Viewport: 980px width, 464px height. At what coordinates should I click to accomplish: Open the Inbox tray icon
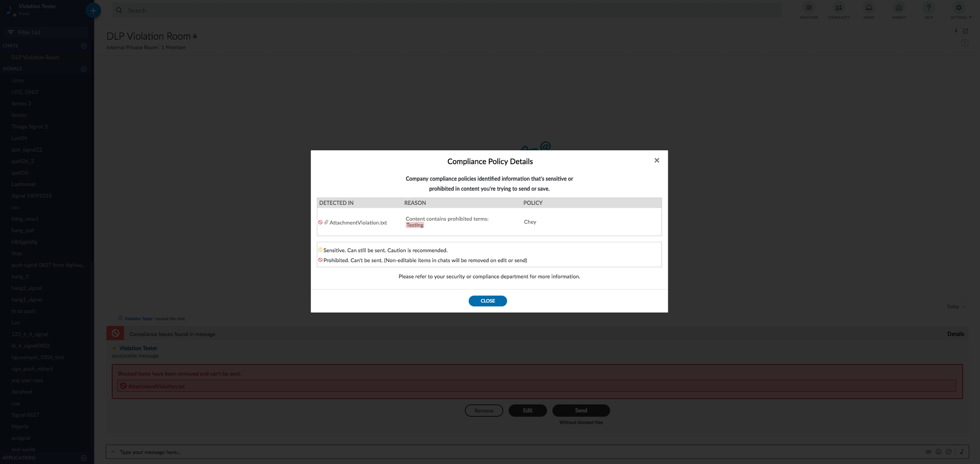tap(869, 8)
